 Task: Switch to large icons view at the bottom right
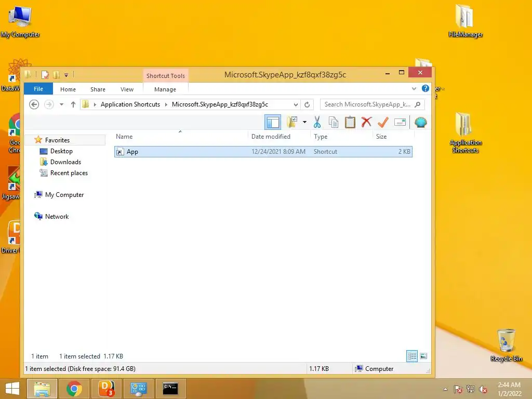pos(423,356)
